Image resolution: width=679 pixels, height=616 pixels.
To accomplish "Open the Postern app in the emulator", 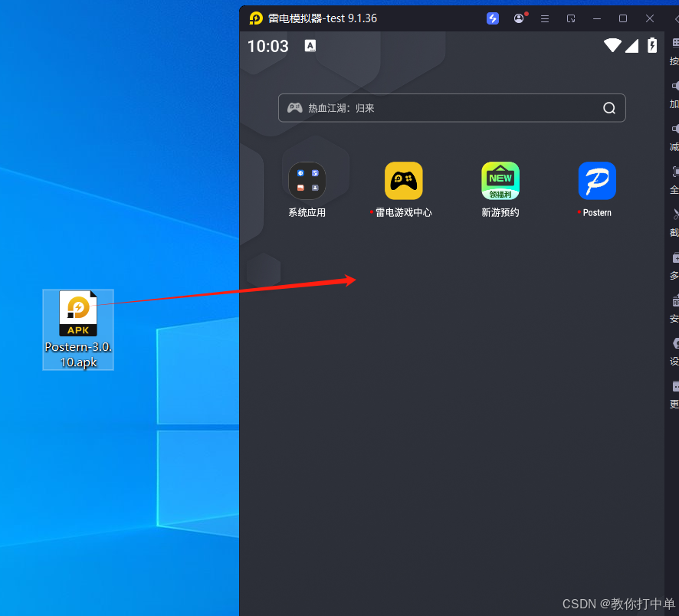I will [597, 181].
